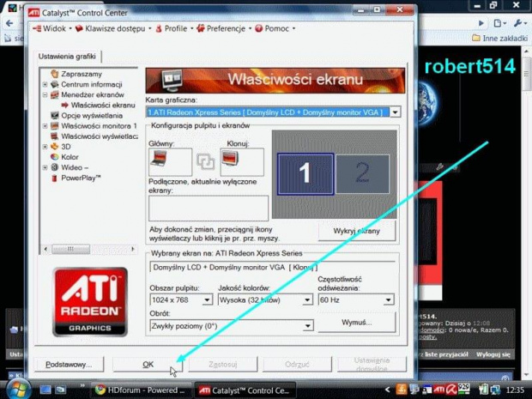This screenshot has width=532, height=399.
Task: Open the Profile menu
Action: point(173,28)
